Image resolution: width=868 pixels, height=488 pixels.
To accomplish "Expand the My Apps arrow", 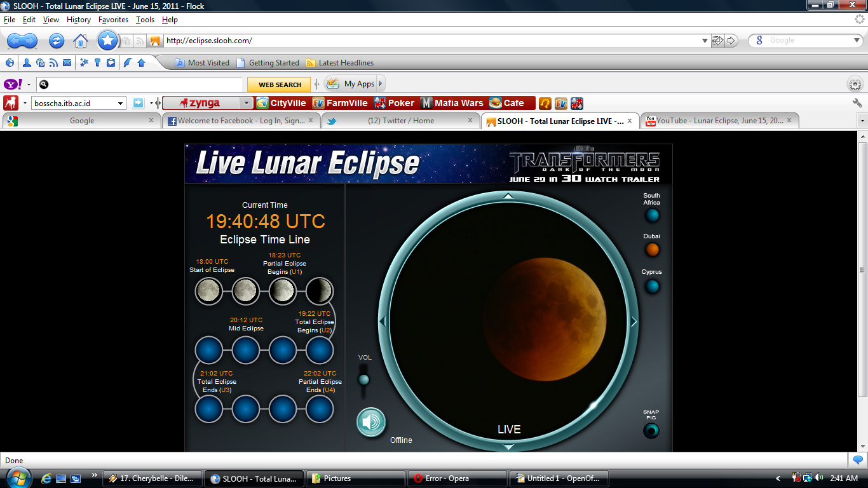I will coord(381,84).
